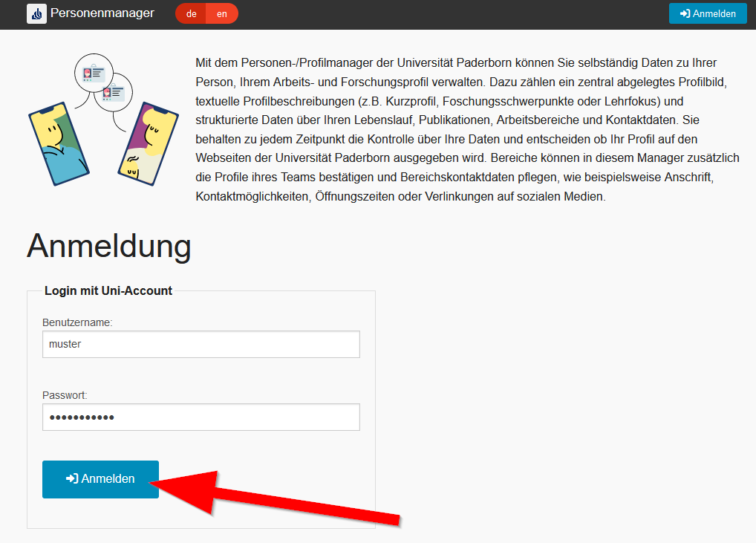
Task: Click the Benutzername label
Action: point(77,322)
